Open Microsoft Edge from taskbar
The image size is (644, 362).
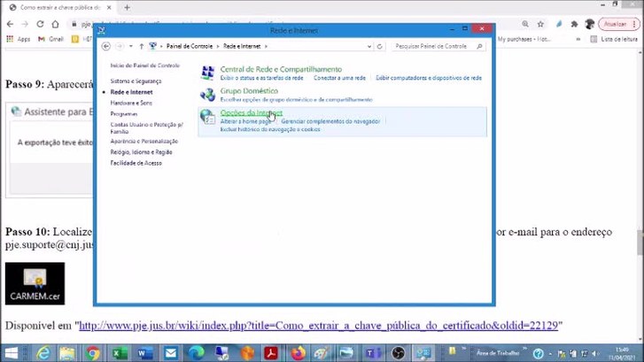pos(197,353)
